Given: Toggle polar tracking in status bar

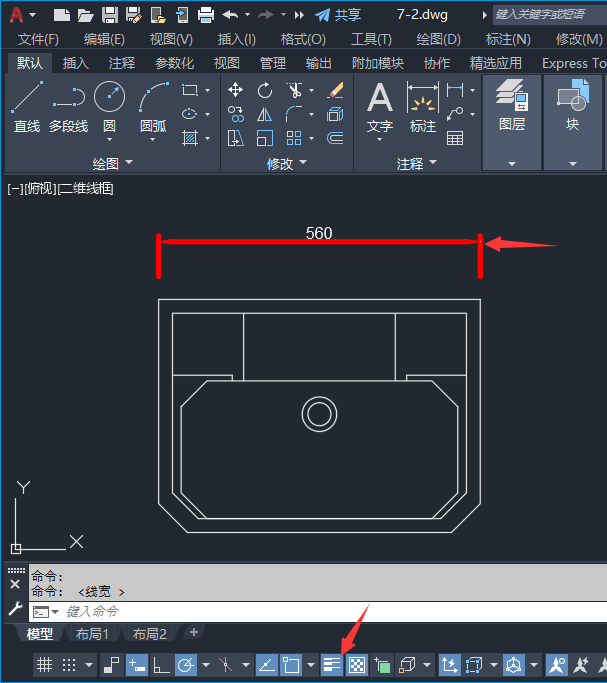Looking at the screenshot, I should tap(186, 665).
